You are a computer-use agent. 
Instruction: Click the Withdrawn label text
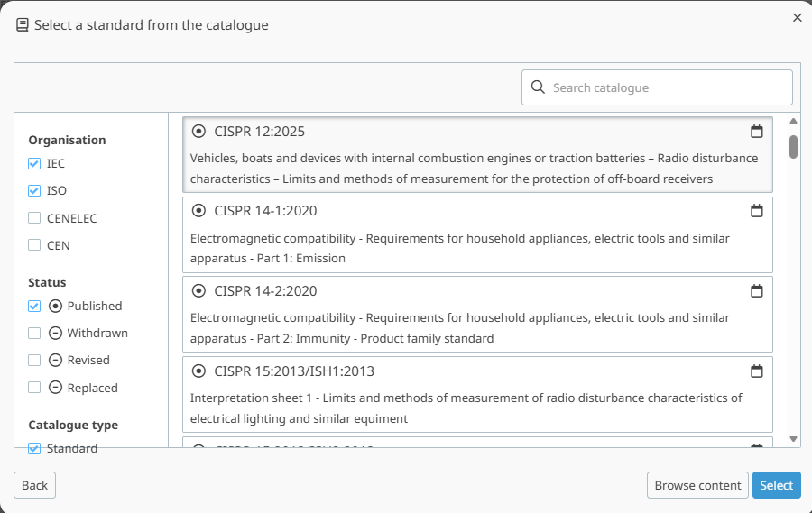pyautogui.click(x=97, y=333)
